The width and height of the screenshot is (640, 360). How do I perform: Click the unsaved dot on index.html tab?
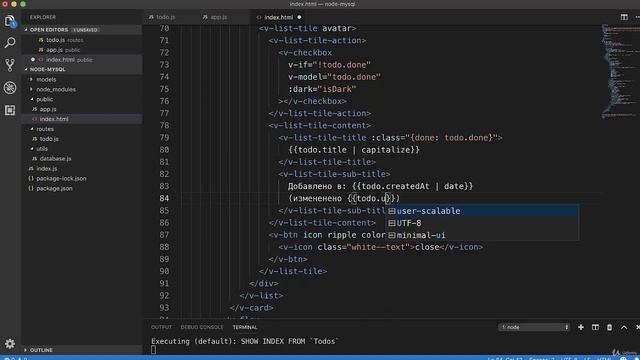point(299,17)
